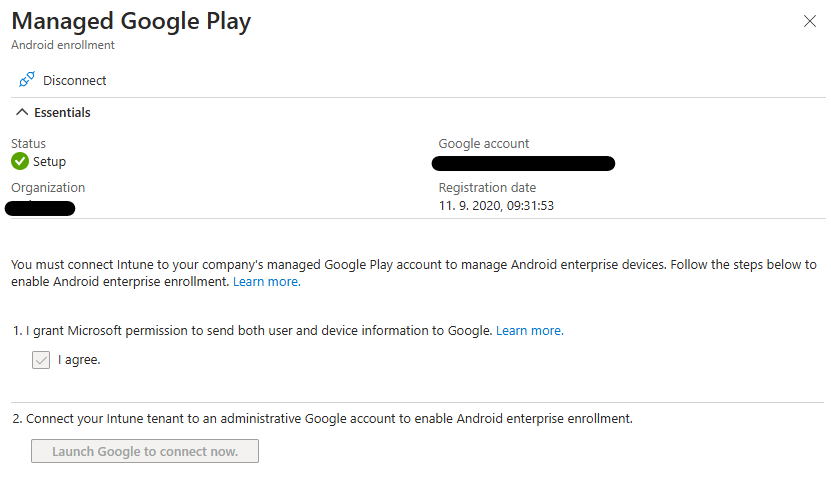
Task: Click the Google account field label
Action: [x=483, y=144]
